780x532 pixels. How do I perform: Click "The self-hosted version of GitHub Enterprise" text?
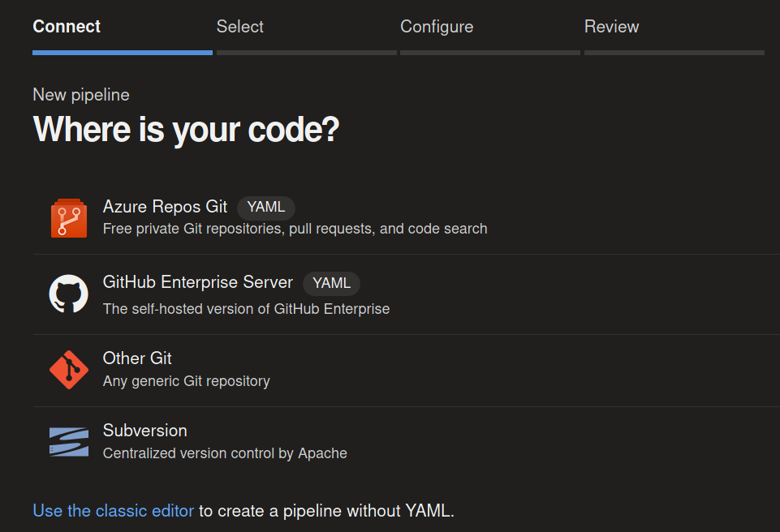coord(246,309)
